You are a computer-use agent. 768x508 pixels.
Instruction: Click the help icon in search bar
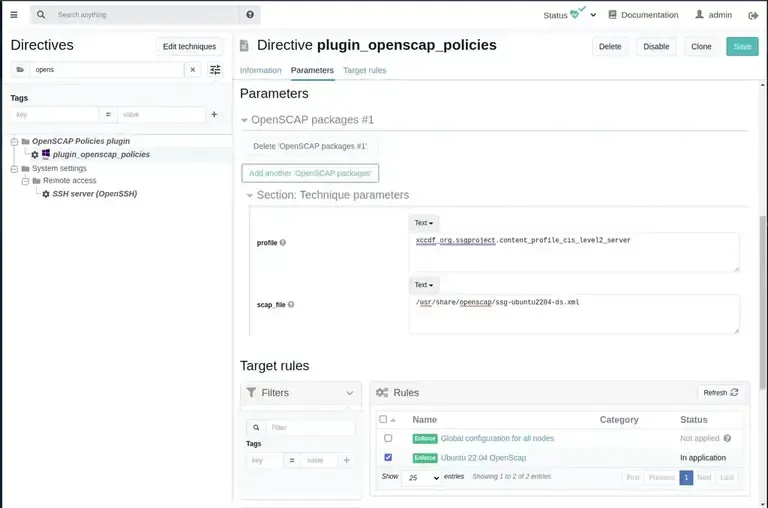point(250,15)
